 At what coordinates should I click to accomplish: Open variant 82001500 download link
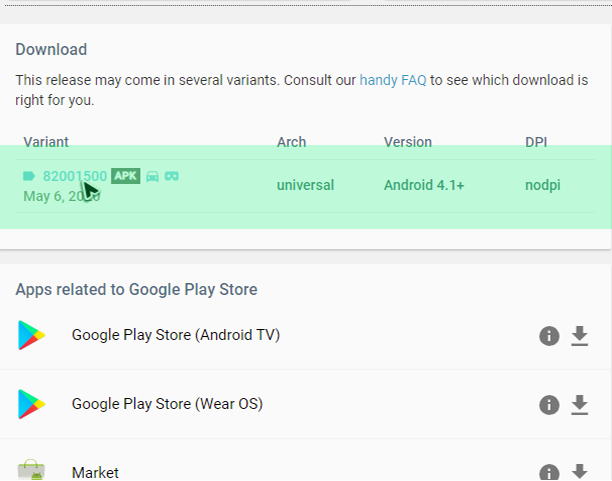75,176
